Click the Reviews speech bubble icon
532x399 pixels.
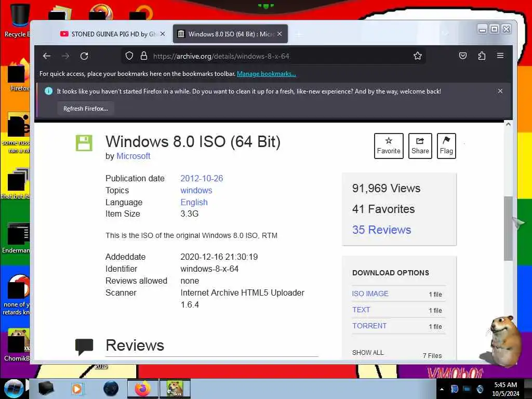[84, 347]
